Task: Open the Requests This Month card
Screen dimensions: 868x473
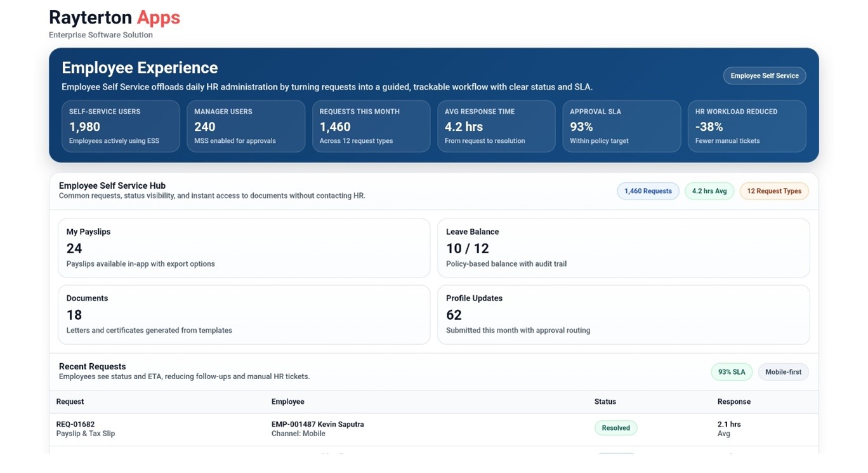Action: [x=371, y=126]
